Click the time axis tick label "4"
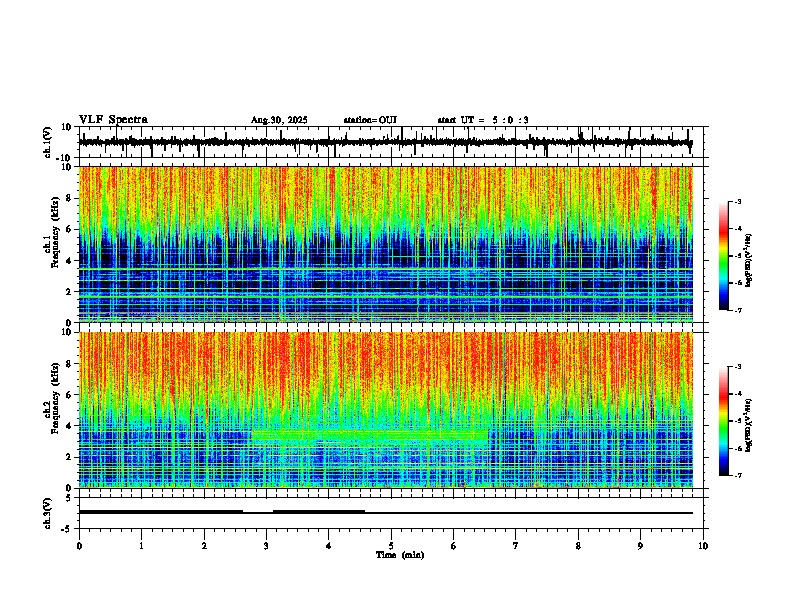Image resolution: width=792 pixels, height=612 pixels. click(328, 546)
